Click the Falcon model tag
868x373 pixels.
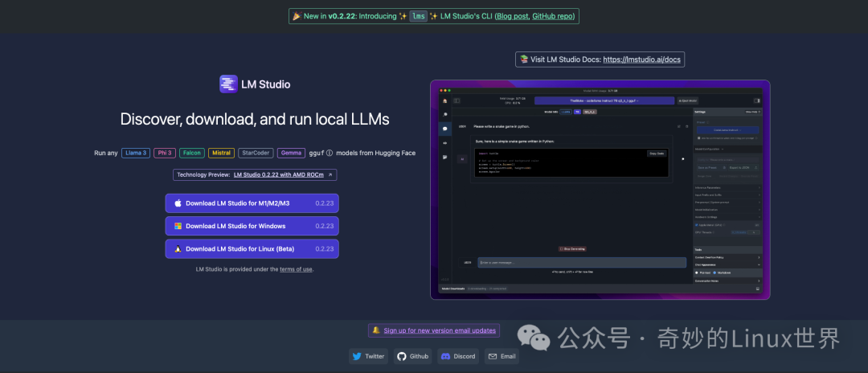pos(192,154)
